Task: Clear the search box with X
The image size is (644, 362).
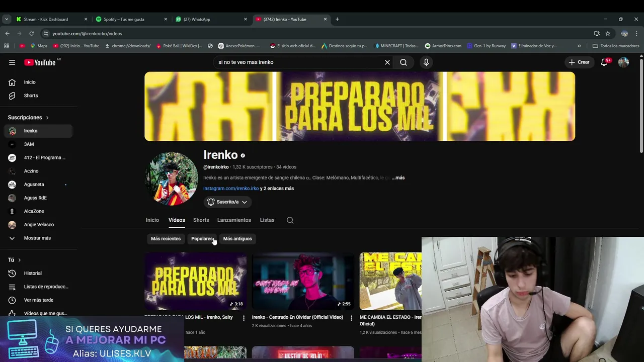Action: pos(387,62)
